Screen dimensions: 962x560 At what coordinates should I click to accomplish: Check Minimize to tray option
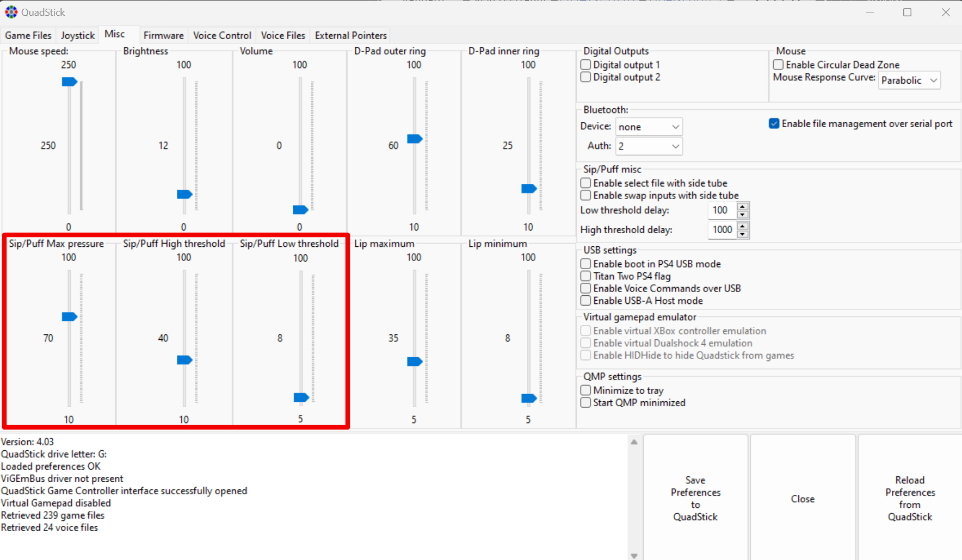point(586,390)
